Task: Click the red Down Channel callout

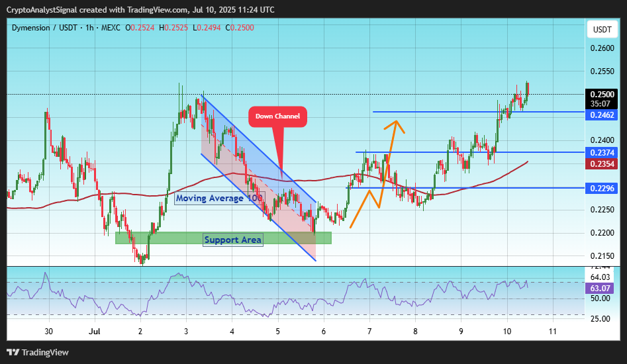Action: (x=278, y=116)
